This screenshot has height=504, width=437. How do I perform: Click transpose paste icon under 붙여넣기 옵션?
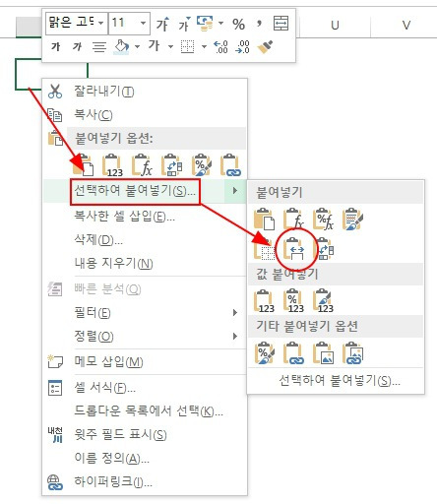(172, 165)
